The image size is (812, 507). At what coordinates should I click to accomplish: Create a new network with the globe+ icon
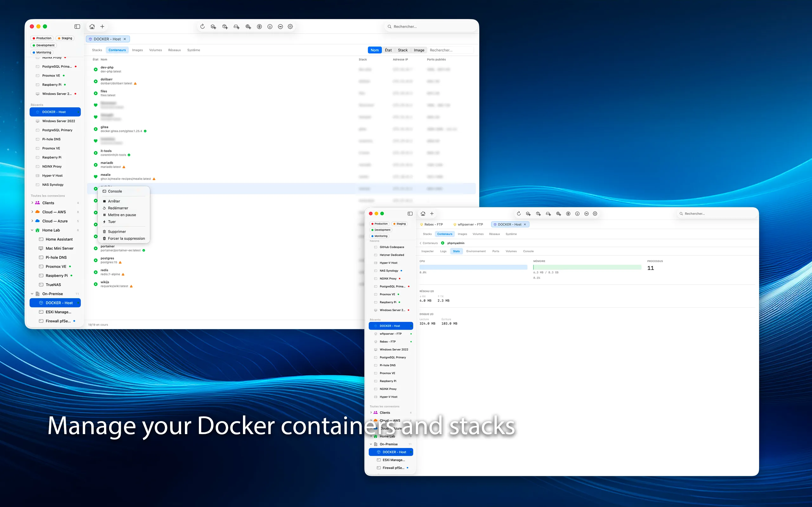[248, 27]
